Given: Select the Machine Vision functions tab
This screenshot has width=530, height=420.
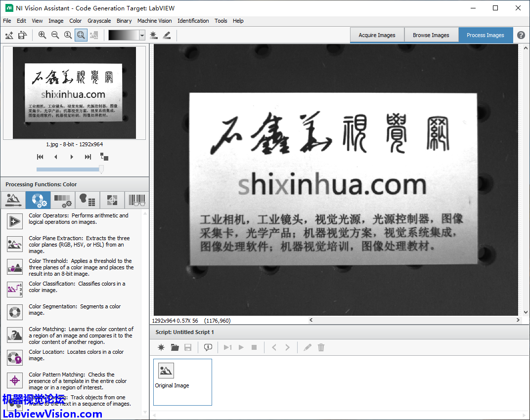Looking at the screenshot, I should pos(112,200).
